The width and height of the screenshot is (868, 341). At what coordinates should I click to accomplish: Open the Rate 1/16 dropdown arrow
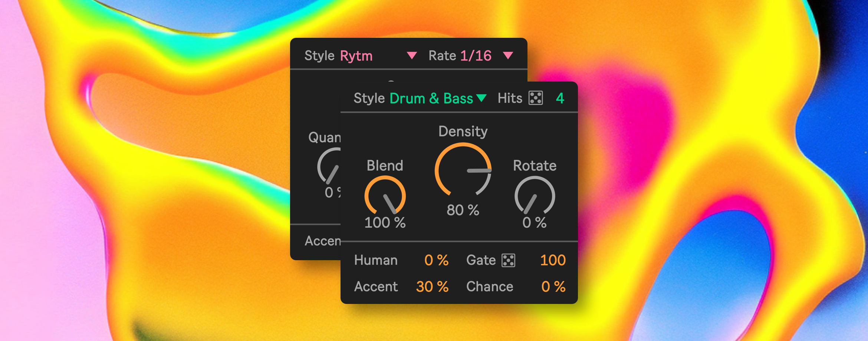click(508, 56)
